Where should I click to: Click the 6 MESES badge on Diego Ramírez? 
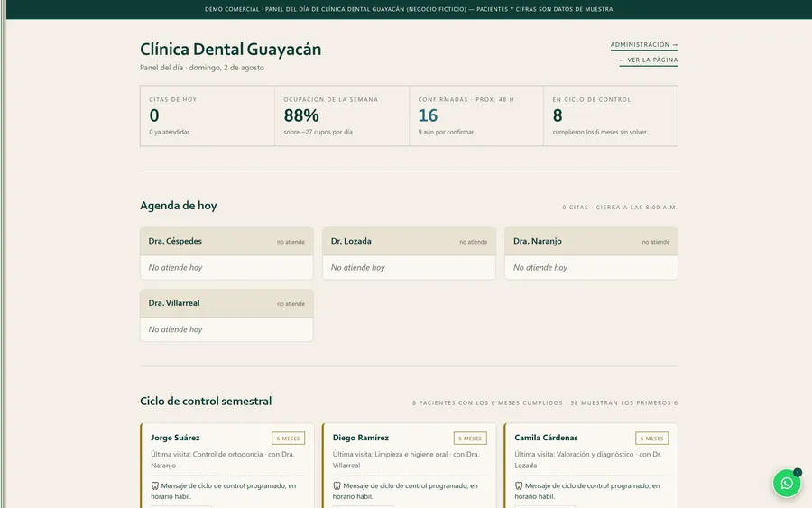[470, 439]
